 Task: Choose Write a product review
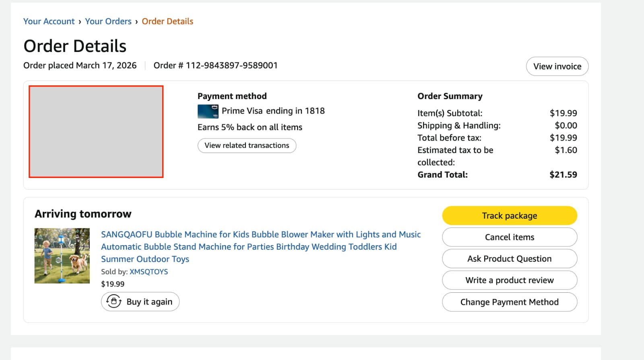pos(509,280)
